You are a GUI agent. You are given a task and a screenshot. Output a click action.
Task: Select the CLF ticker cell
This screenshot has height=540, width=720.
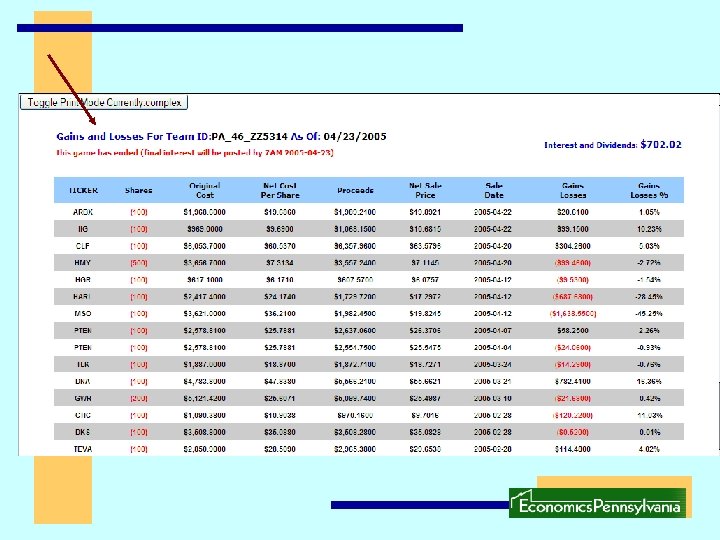(83, 246)
